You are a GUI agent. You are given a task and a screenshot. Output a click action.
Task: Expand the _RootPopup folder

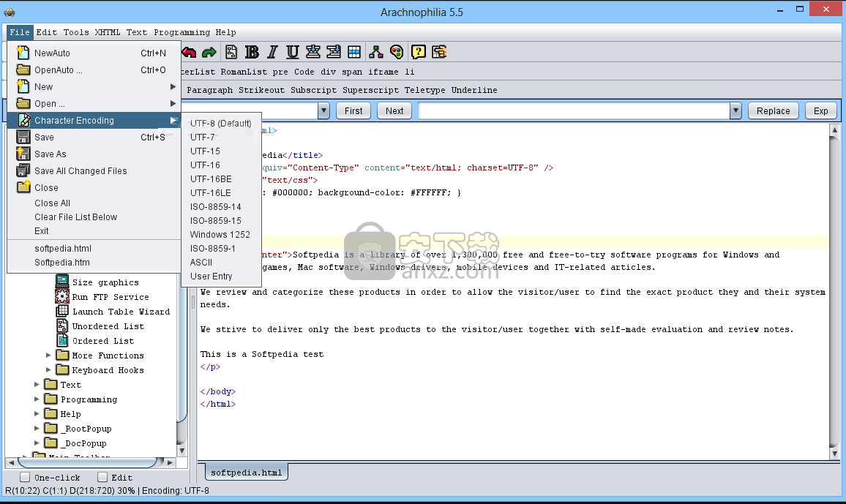[37, 428]
